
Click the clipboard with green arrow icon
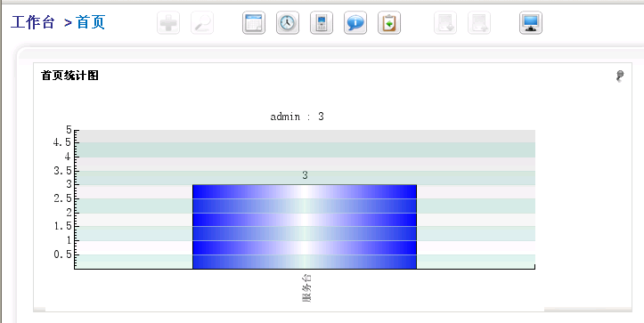tap(389, 22)
